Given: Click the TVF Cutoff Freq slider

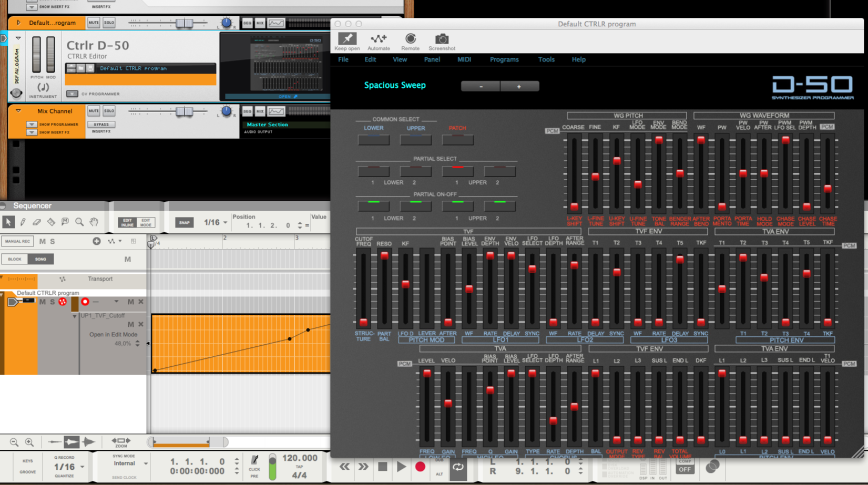Looking at the screenshot, I should [363, 288].
